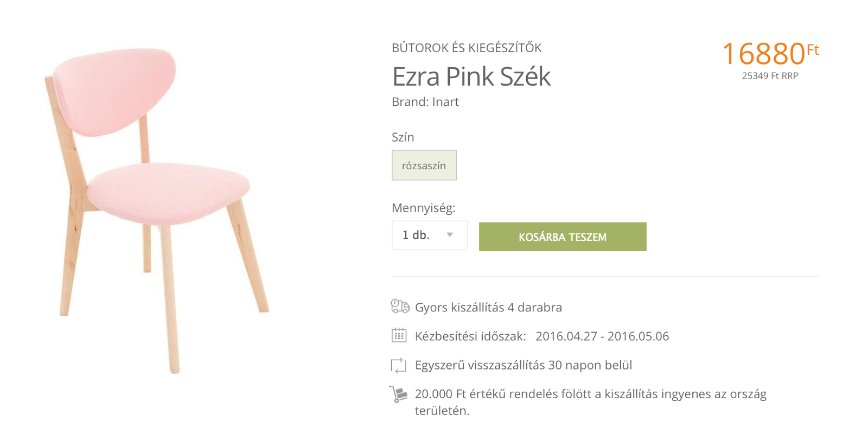Viewport: 868px width, 440px height.
Task: Click the Brand: Inart text
Action: click(x=425, y=102)
